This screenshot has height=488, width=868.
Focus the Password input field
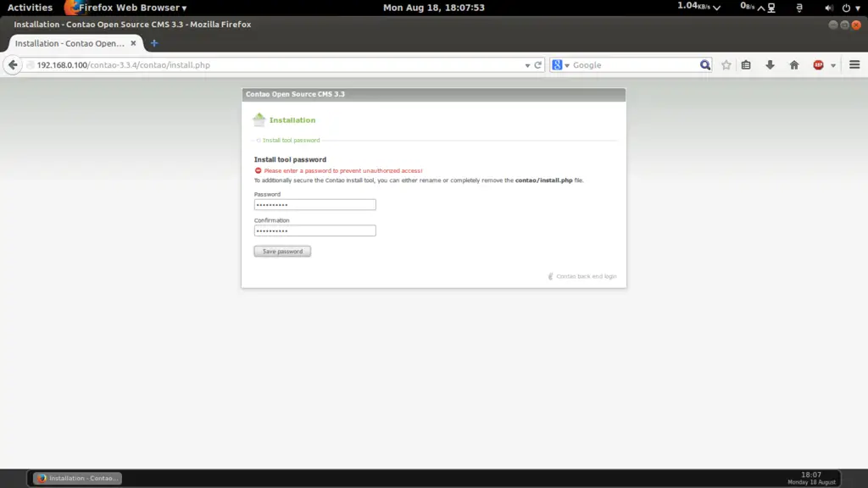(315, 205)
